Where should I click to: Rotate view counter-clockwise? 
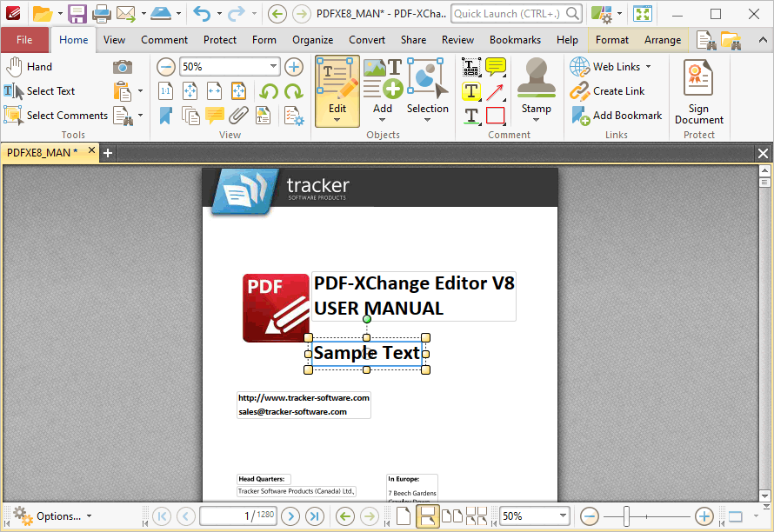click(269, 91)
